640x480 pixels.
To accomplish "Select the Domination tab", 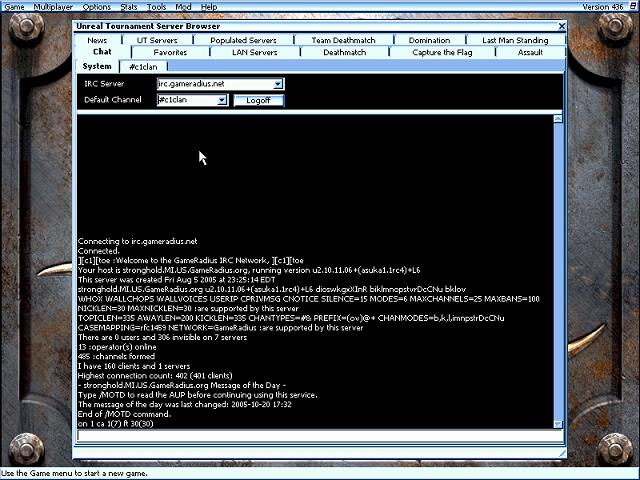I will [x=429, y=40].
